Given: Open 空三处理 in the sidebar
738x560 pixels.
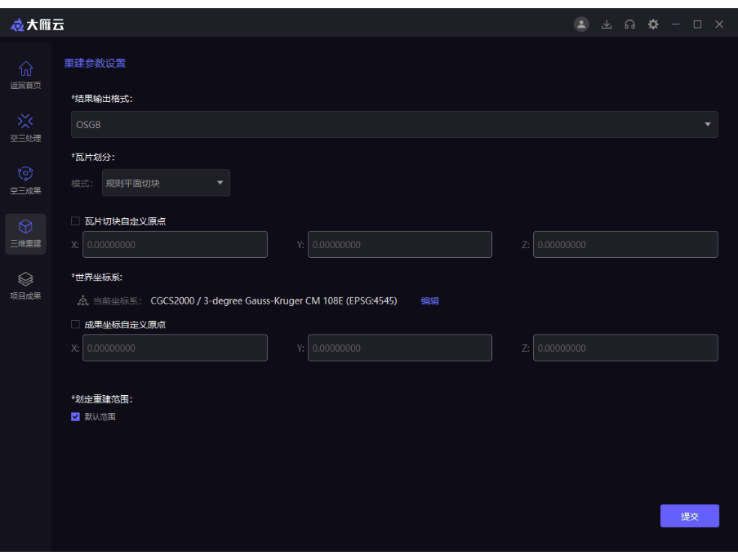Looking at the screenshot, I should click(x=25, y=128).
